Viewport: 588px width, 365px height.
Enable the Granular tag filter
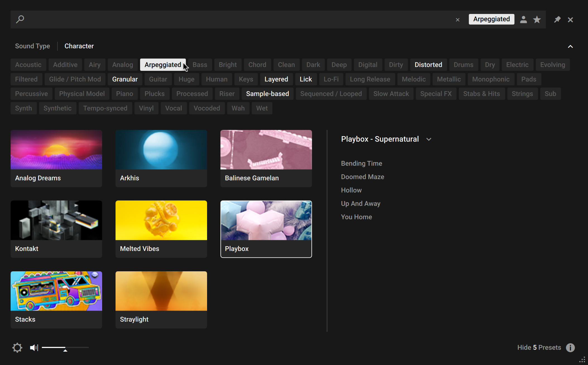coord(125,79)
